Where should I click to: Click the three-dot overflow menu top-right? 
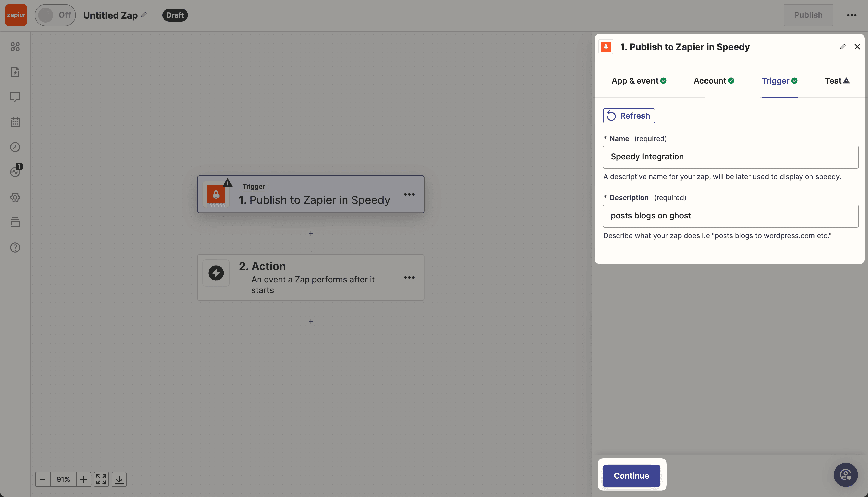(x=852, y=15)
